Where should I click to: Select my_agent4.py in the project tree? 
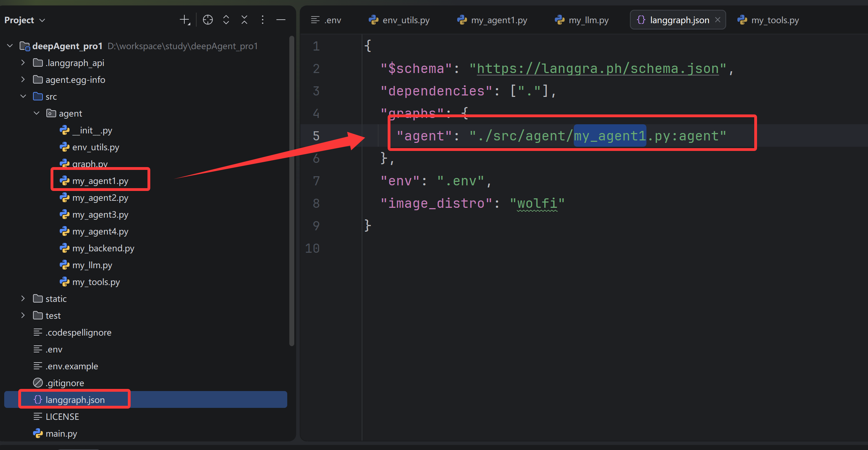(100, 231)
